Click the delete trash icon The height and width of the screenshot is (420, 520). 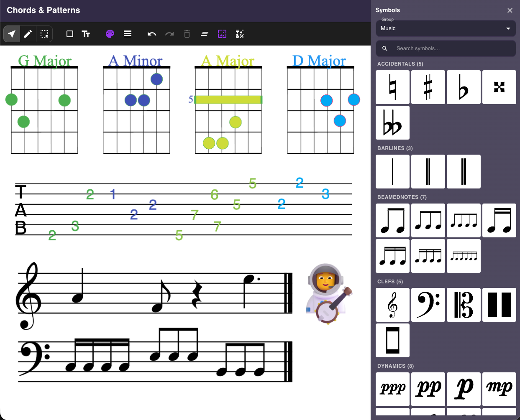point(187,34)
